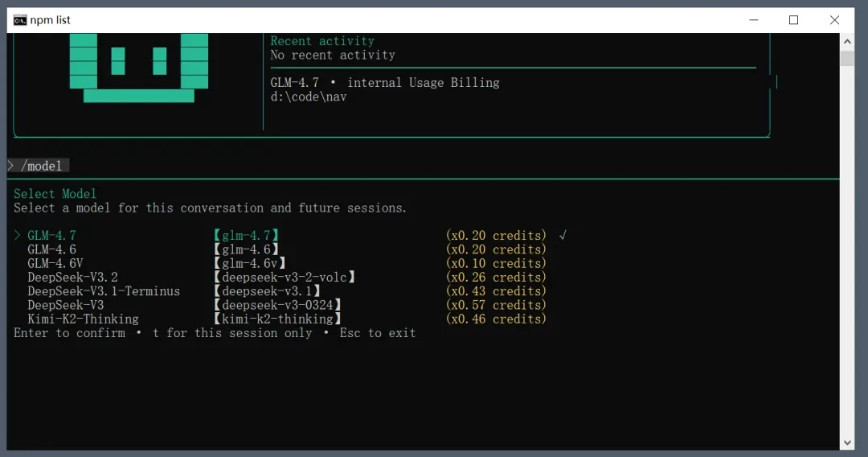Select the DeepSeek-V3.2 model row

(287, 277)
